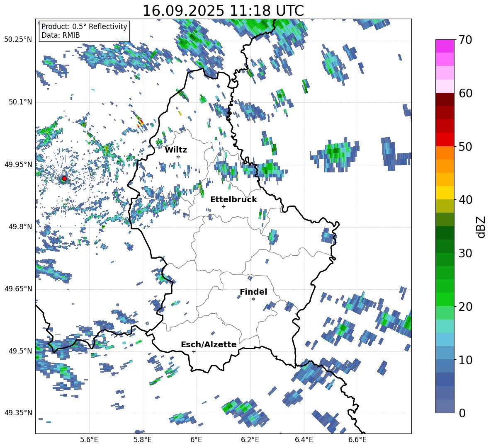Click the 6.6°E longitude label
Viewport: 491px width, 448px height.
point(357,440)
